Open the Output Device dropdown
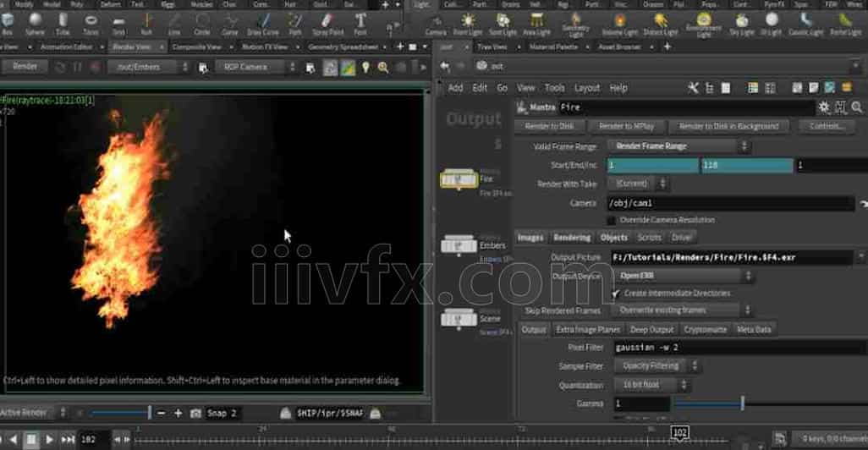 pos(684,276)
